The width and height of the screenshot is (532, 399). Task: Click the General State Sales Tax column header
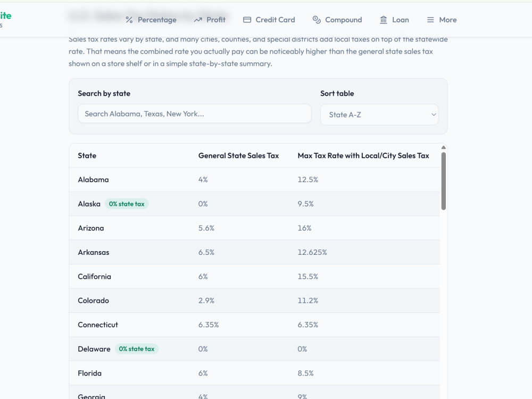pyautogui.click(x=238, y=156)
